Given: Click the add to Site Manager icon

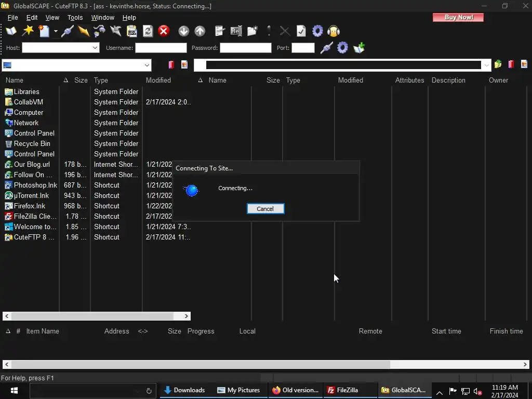Looking at the screenshot, I should [x=359, y=47].
